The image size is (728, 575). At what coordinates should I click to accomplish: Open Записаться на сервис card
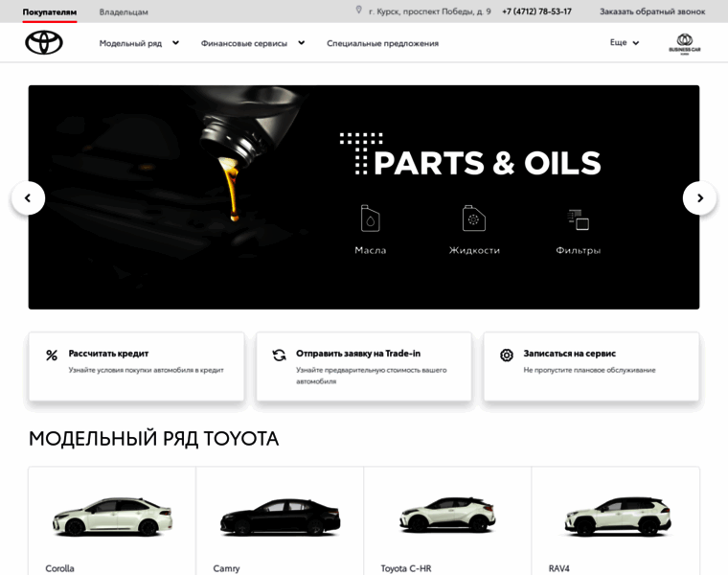592,366
